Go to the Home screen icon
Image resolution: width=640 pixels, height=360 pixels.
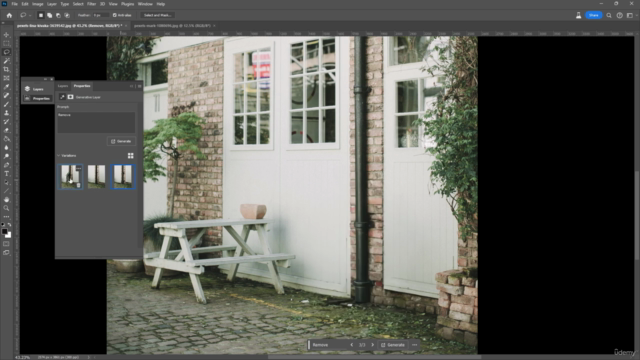(9, 15)
